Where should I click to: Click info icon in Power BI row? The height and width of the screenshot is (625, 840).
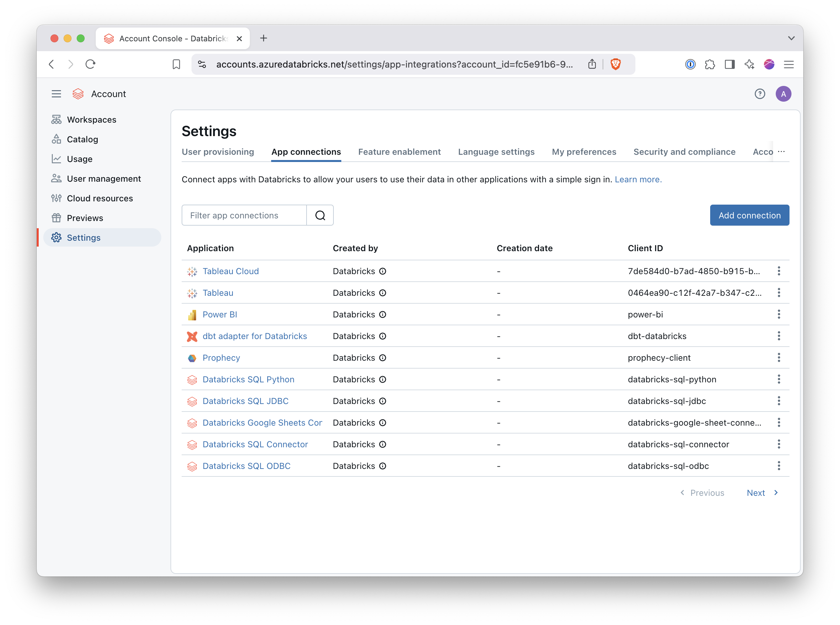[383, 314]
